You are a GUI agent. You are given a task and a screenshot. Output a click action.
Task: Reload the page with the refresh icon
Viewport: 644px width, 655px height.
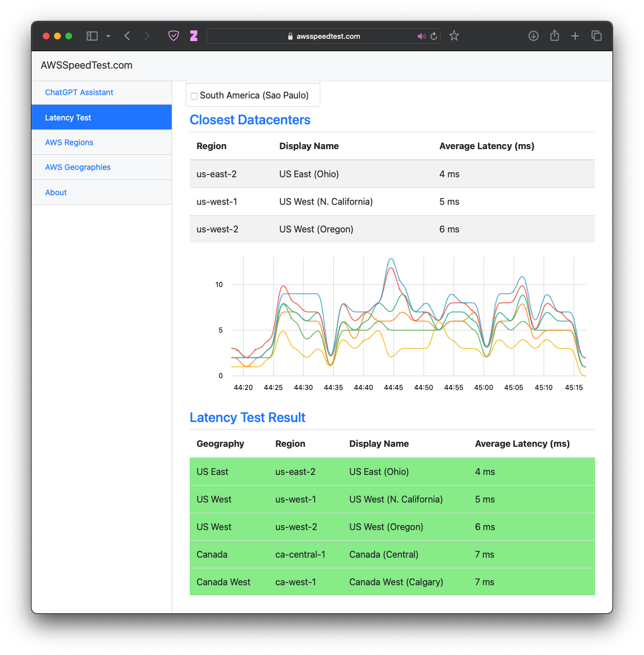click(434, 37)
